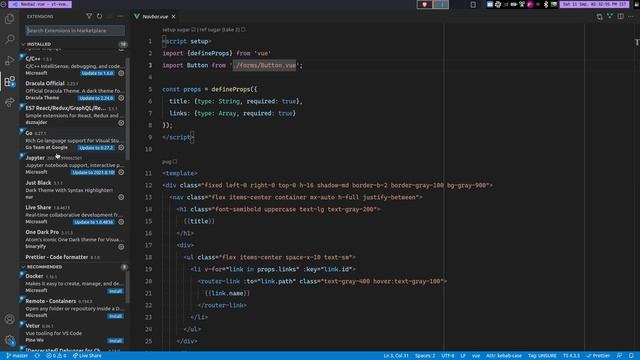This screenshot has width=640, height=360.
Task: Click the Open Changes editor toolbar icon
Action: (x=600, y=16)
